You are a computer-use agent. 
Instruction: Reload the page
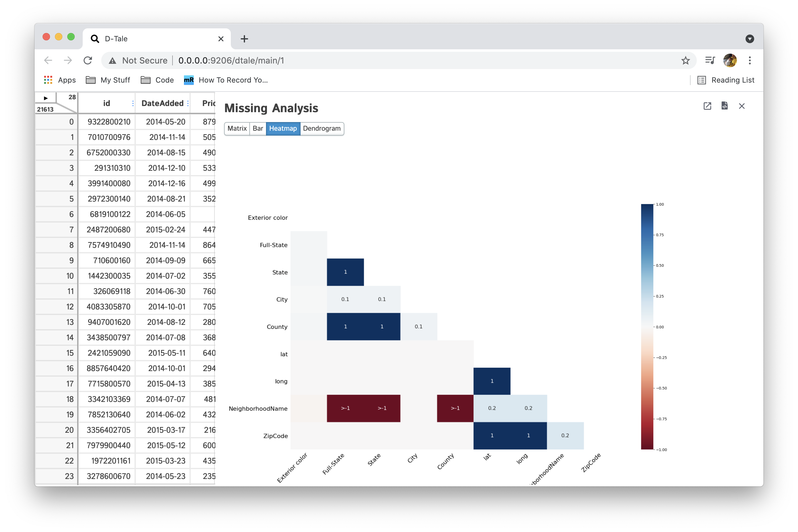coord(88,60)
